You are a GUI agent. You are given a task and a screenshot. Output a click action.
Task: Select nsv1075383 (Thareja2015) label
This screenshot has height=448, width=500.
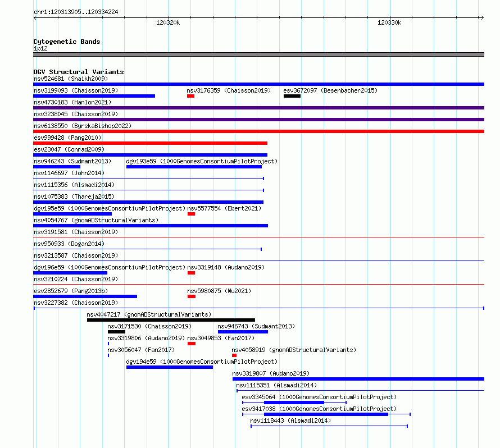[74, 196]
